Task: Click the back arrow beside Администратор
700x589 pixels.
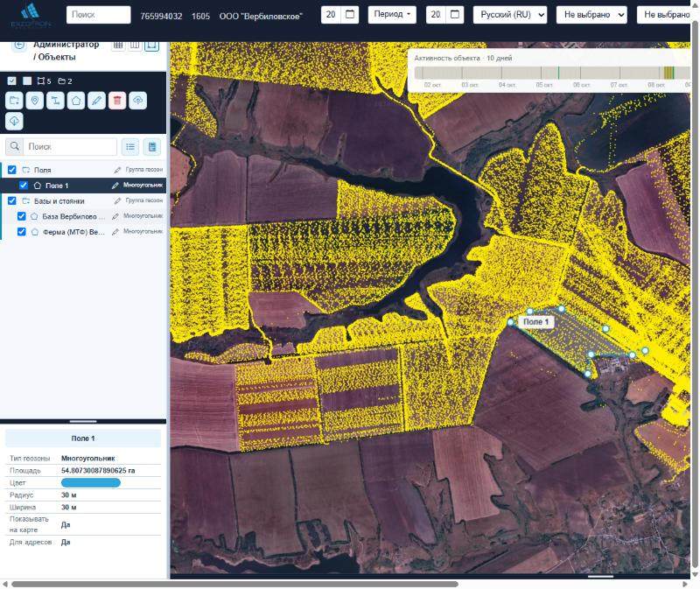Action: pos(19,45)
